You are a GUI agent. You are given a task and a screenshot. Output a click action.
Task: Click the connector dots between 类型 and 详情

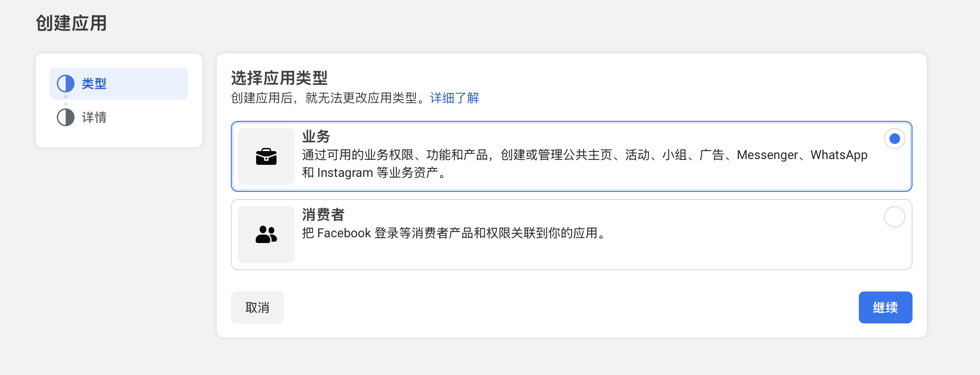click(66, 100)
